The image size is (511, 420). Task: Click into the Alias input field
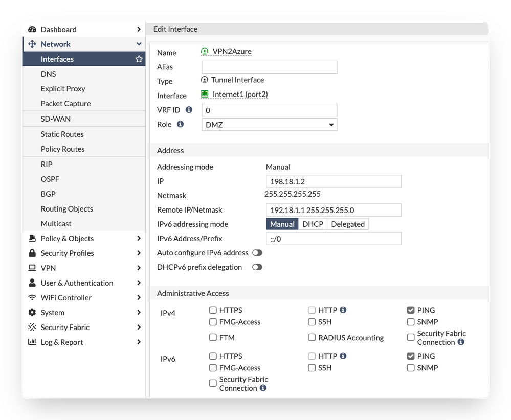(x=269, y=67)
